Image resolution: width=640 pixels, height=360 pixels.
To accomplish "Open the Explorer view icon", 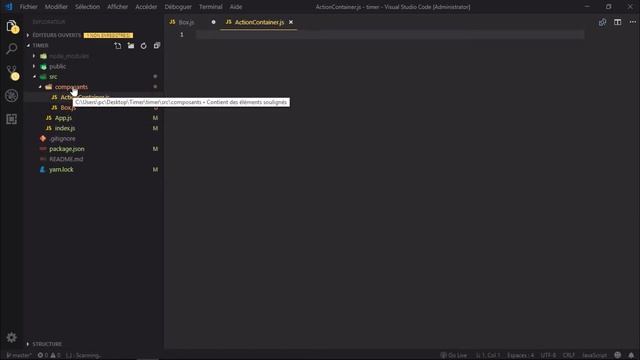I will 11,26.
